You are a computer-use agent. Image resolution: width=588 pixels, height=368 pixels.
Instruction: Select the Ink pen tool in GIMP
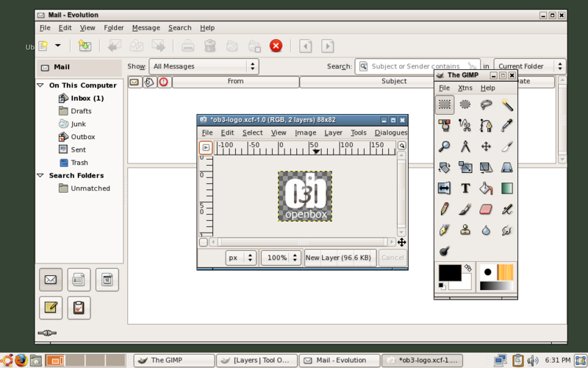click(445, 230)
